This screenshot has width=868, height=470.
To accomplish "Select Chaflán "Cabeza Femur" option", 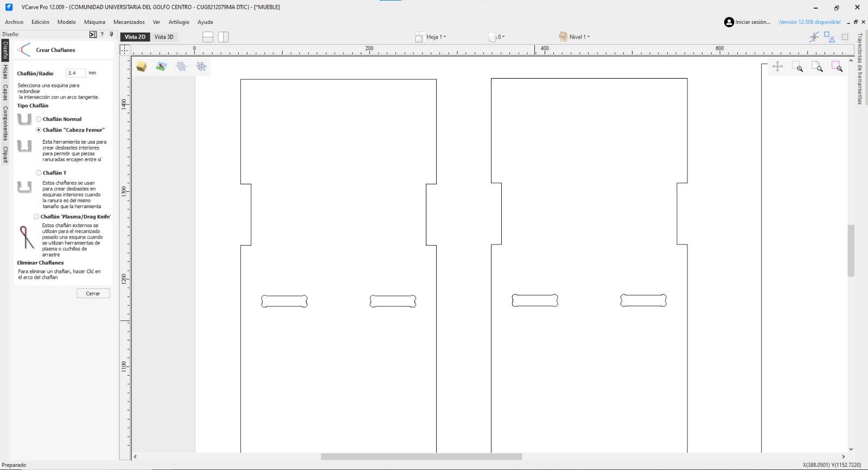I will (39, 130).
